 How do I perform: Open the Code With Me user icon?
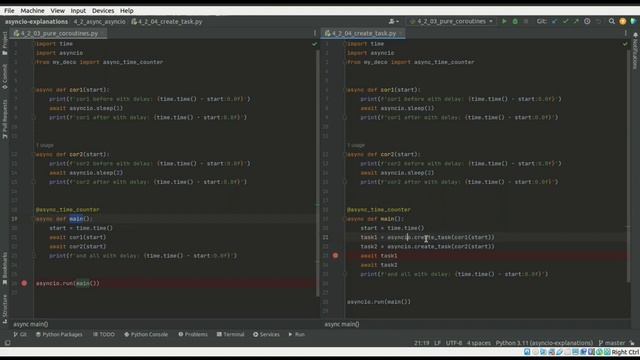(393, 21)
